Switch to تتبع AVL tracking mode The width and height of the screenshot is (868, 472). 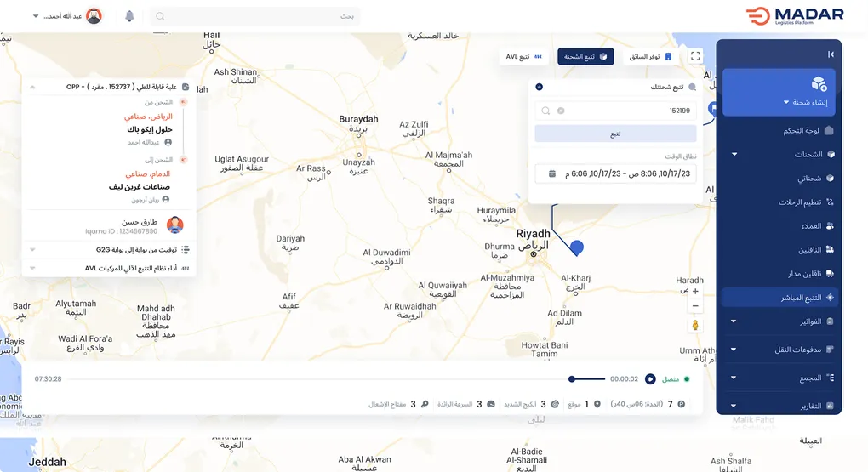tap(523, 56)
